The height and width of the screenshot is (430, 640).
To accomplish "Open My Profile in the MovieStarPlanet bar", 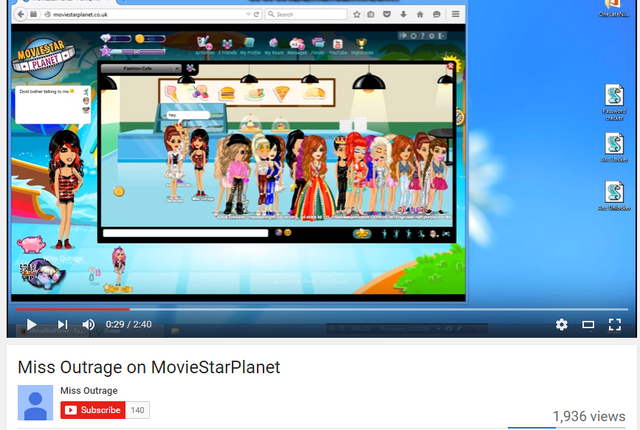I will coord(250,45).
